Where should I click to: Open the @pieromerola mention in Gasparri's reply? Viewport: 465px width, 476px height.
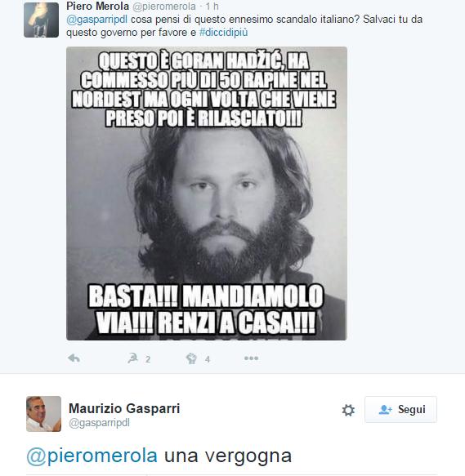[x=92, y=456]
